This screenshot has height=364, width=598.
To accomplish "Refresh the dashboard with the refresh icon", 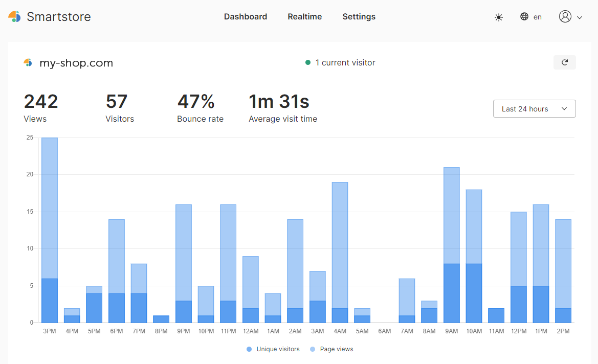I will click(564, 62).
